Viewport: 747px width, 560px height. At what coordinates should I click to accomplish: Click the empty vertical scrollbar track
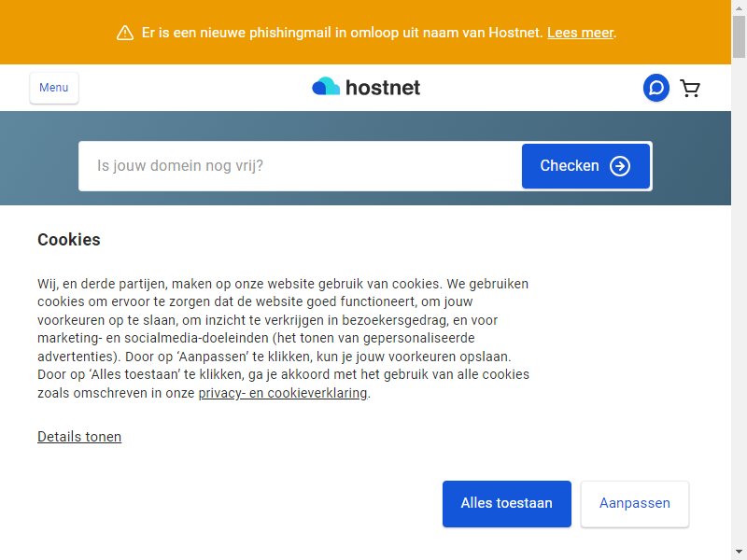(739, 305)
